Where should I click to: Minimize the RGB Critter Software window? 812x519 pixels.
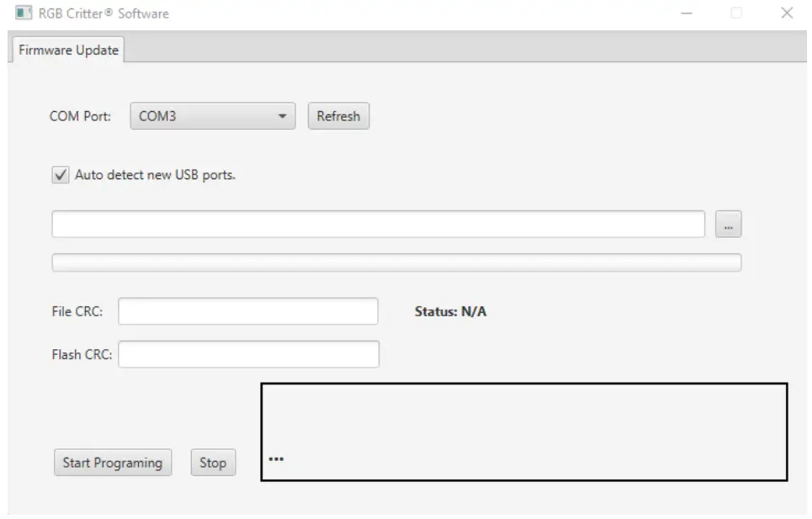[687, 13]
